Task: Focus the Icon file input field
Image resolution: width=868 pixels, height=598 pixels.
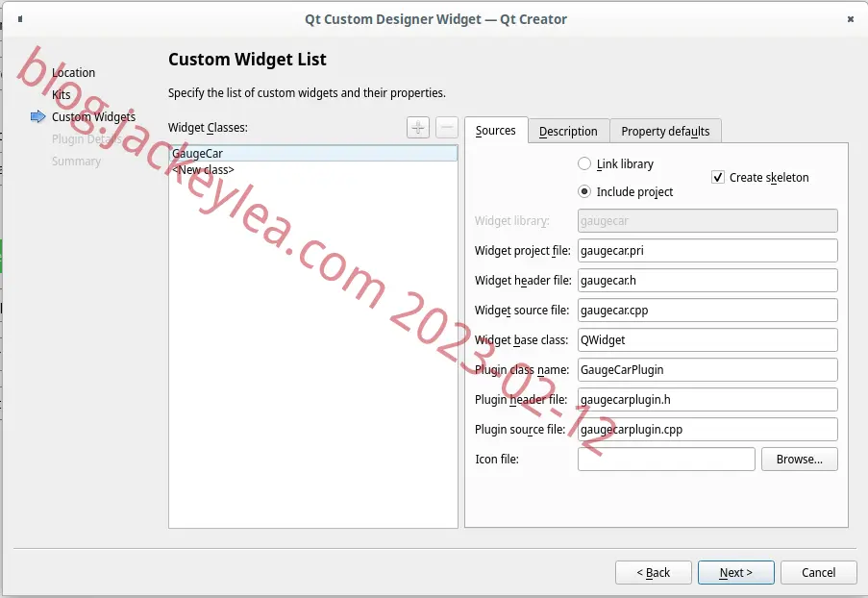Action: coord(666,459)
